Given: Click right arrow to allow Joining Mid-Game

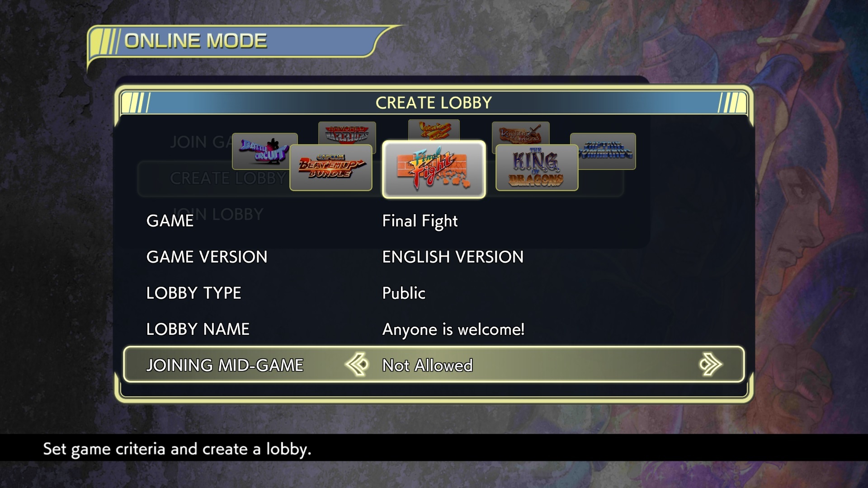Looking at the screenshot, I should click(710, 364).
